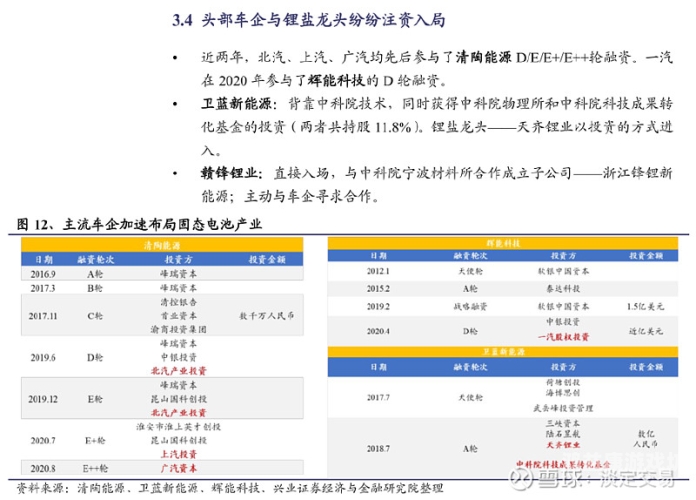Click the figure title "图 12、主流车企加速布局固态电池产业"
696x500 pixels.
139,224
